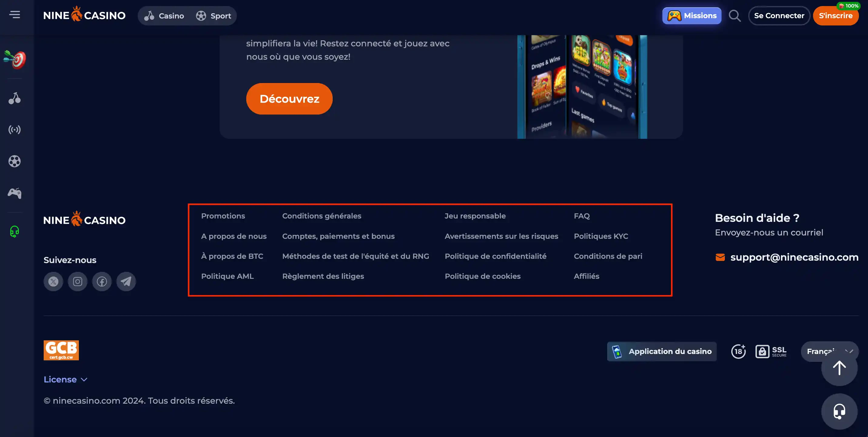Open the Conditions générales link

(x=322, y=216)
